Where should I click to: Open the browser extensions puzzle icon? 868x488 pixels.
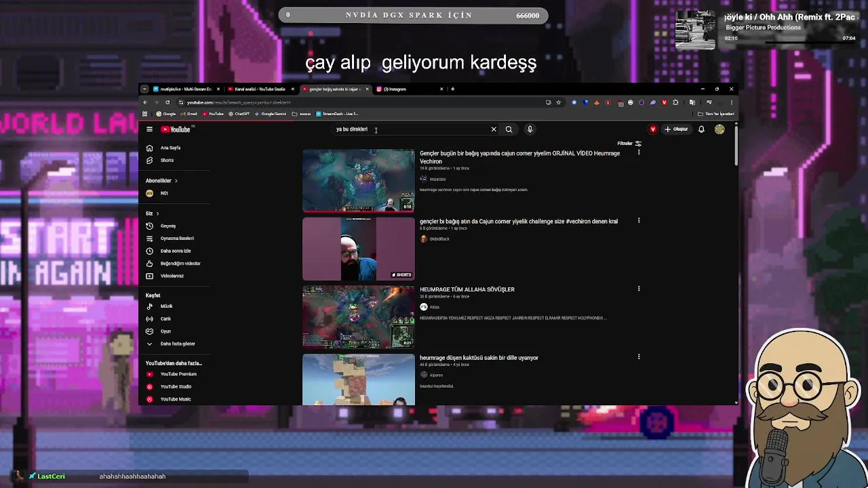click(675, 102)
